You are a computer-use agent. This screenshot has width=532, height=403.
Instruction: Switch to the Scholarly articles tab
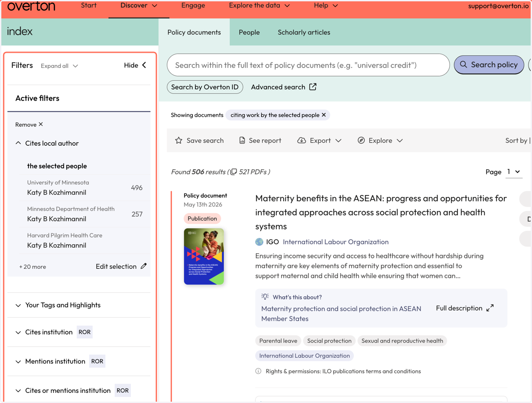click(x=304, y=32)
